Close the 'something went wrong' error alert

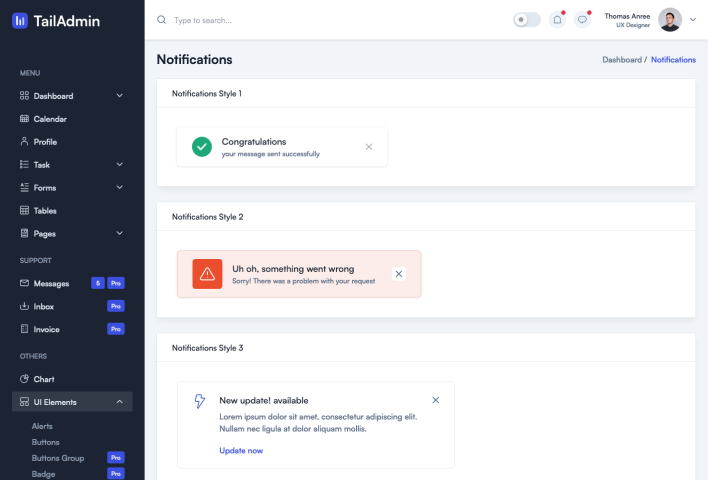399,274
